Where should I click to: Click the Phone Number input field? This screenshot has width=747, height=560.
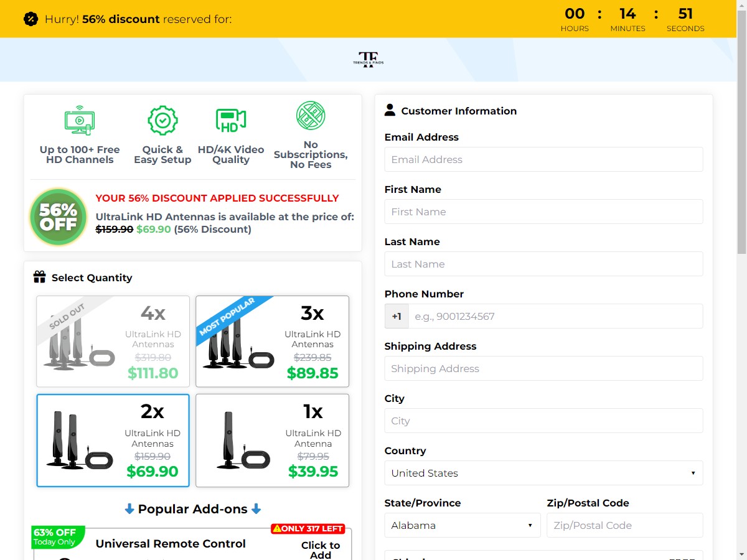556,316
